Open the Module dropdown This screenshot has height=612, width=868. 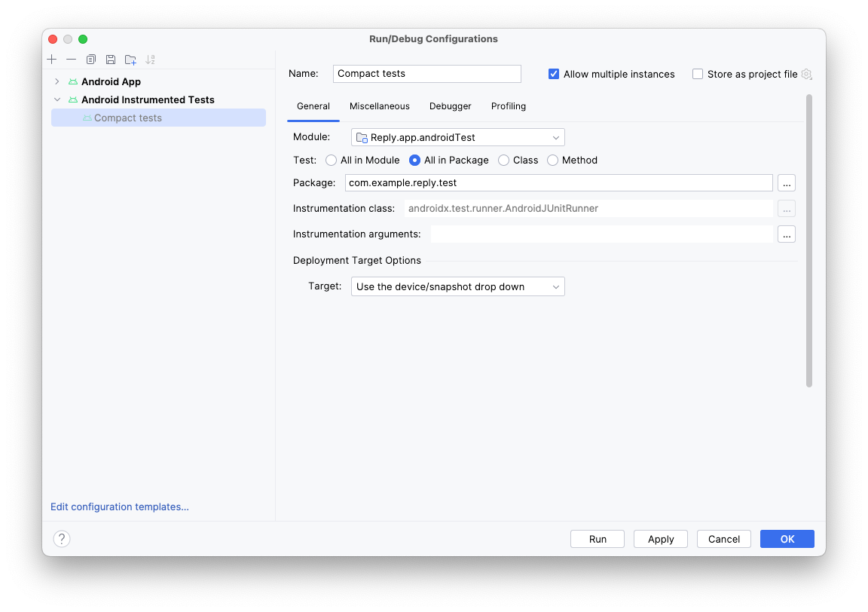[457, 137]
